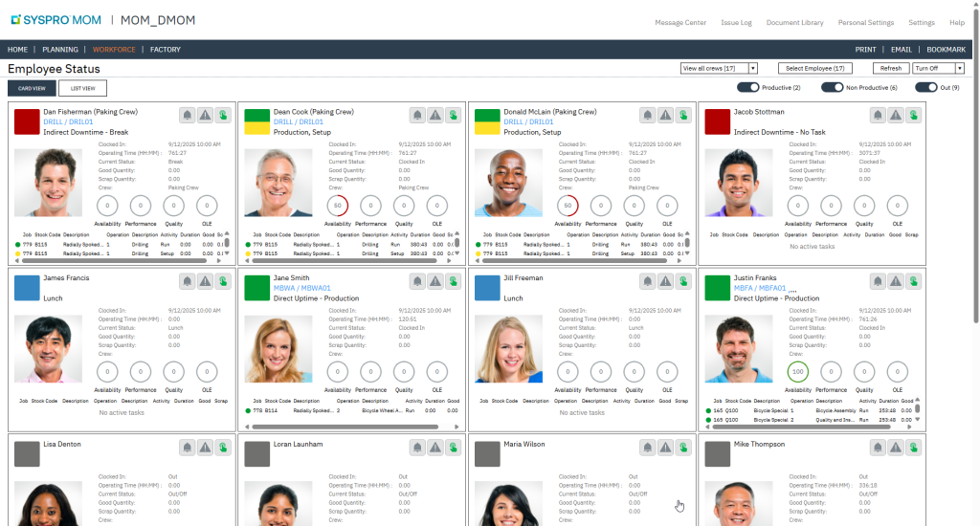Tap the green hand icon on Dean Cook's card

454,115
